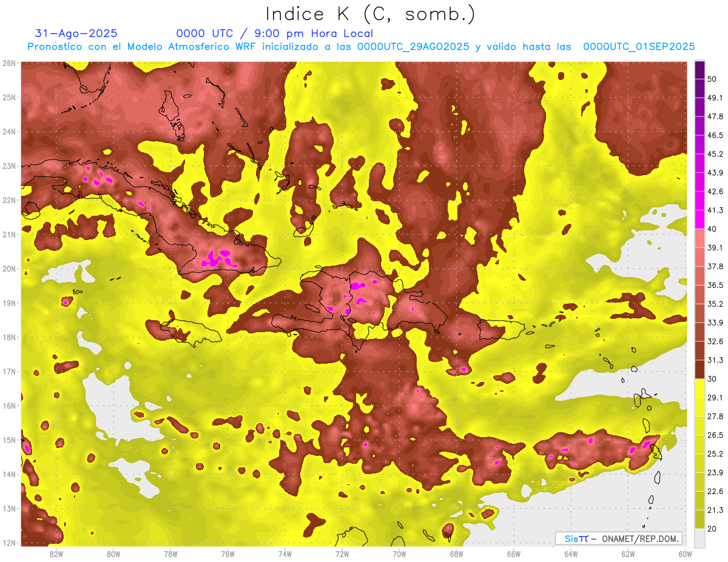Image resolution: width=728 pixels, height=562 pixels.
Task: Click the "82W" longitude axis label
Action: point(56,554)
